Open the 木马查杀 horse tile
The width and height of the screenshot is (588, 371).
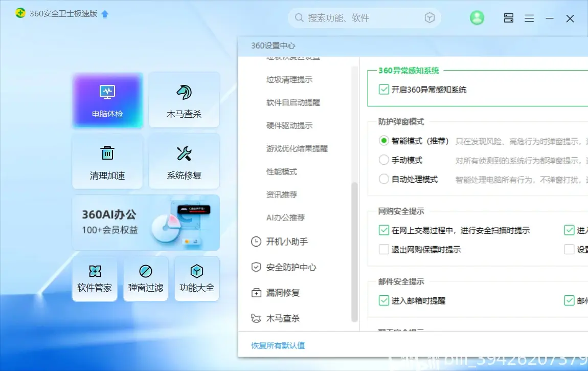pyautogui.click(x=184, y=100)
